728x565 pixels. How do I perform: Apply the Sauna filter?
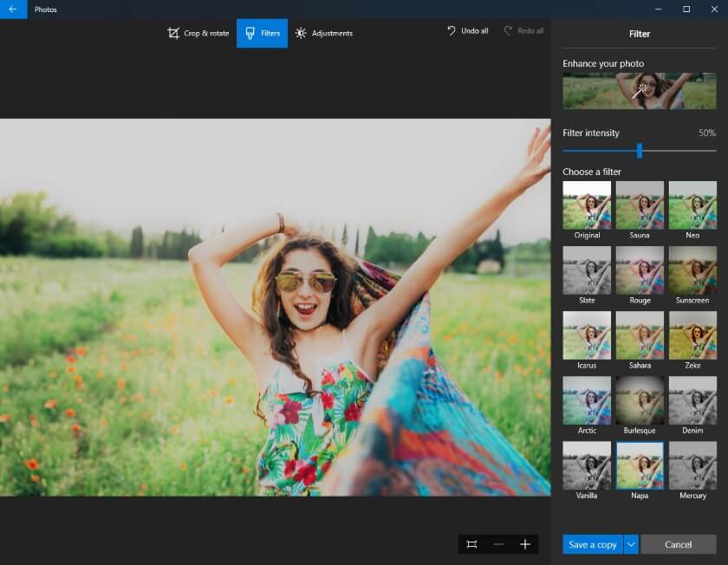(640, 205)
